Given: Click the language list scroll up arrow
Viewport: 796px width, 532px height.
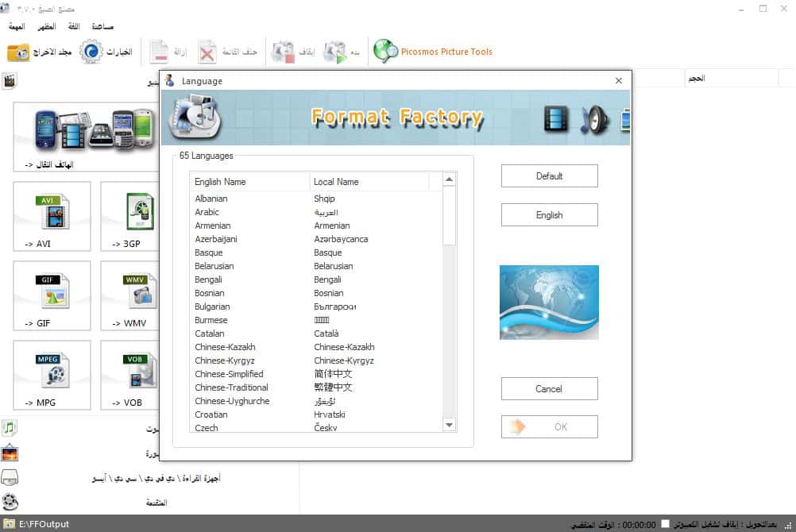Looking at the screenshot, I should pos(449,179).
